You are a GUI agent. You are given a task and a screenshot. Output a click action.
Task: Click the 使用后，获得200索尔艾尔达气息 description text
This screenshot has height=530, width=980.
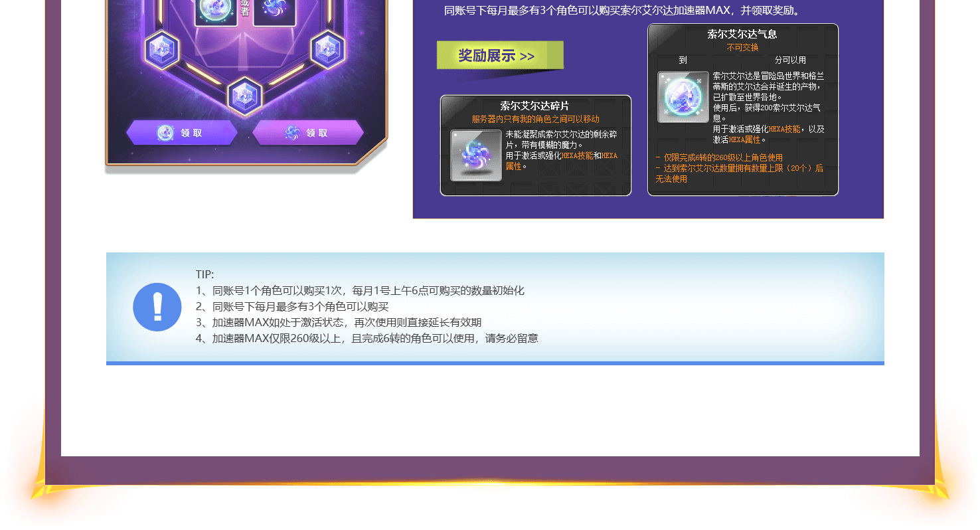pos(767,113)
